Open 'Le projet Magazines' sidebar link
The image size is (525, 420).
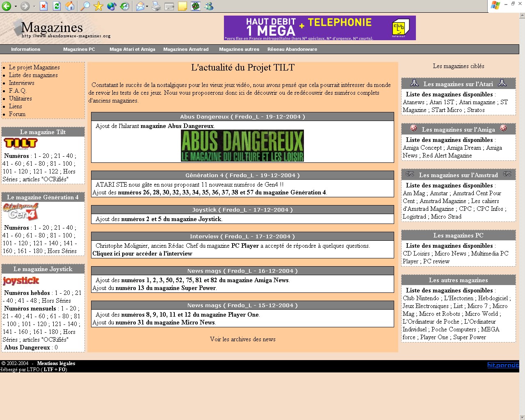tap(34, 67)
